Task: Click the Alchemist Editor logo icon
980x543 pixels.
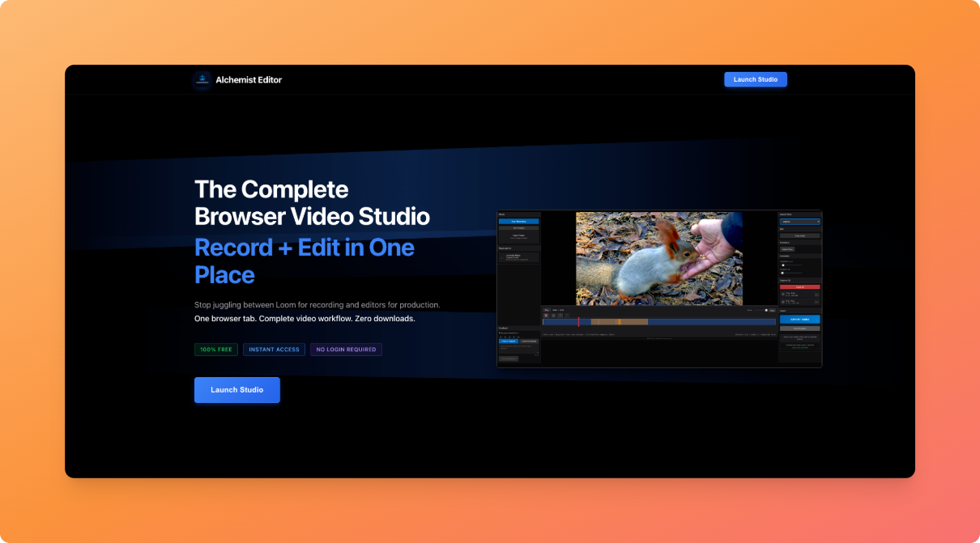Action: pos(202,79)
